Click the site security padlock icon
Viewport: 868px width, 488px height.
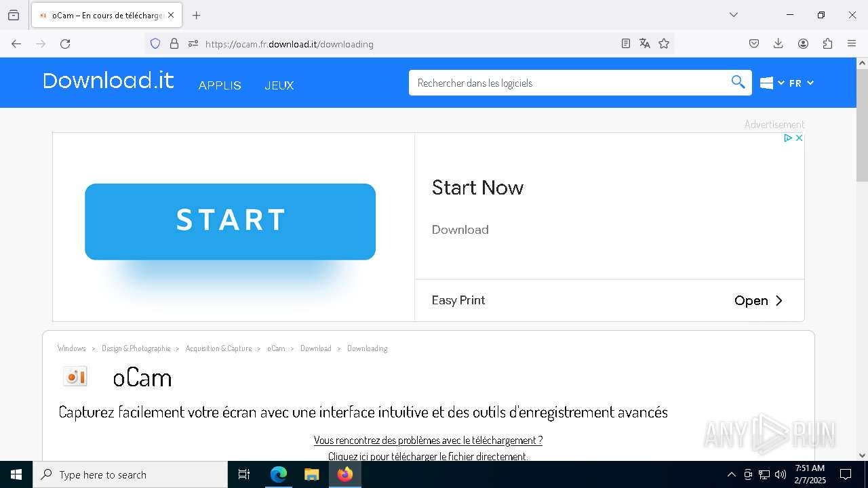(x=174, y=44)
